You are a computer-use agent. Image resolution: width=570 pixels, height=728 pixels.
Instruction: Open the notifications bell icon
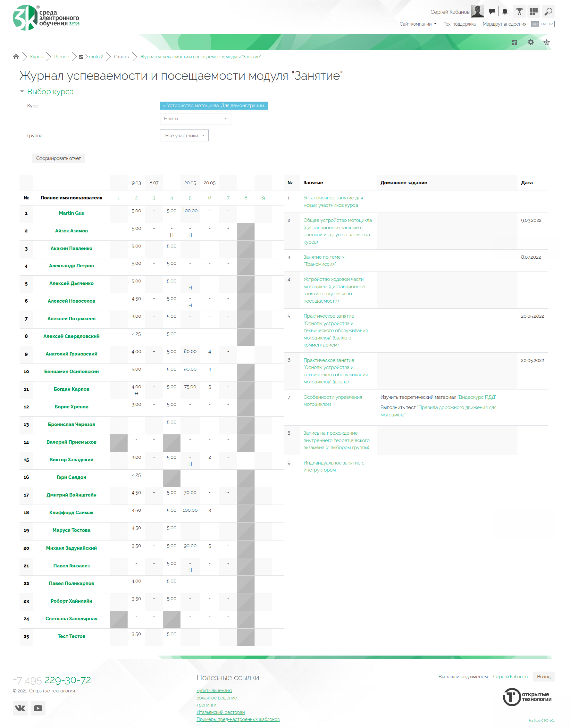pyautogui.click(x=505, y=11)
